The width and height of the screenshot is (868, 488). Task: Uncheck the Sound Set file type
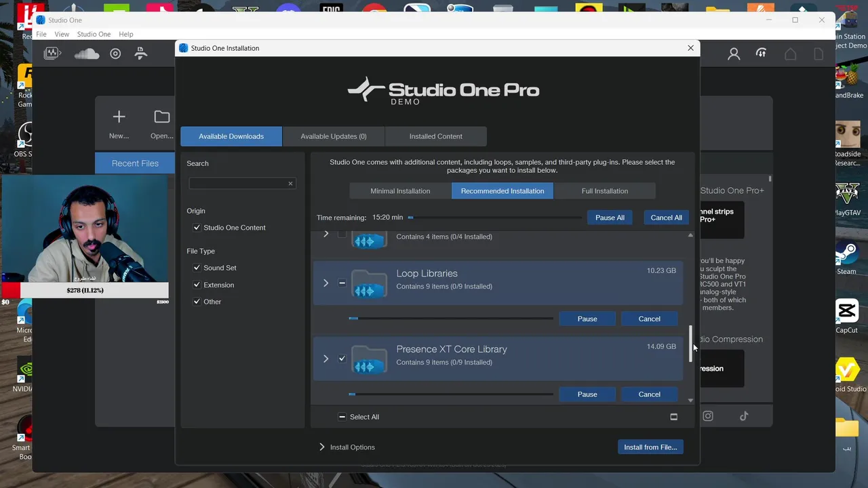click(x=197, y=268)
